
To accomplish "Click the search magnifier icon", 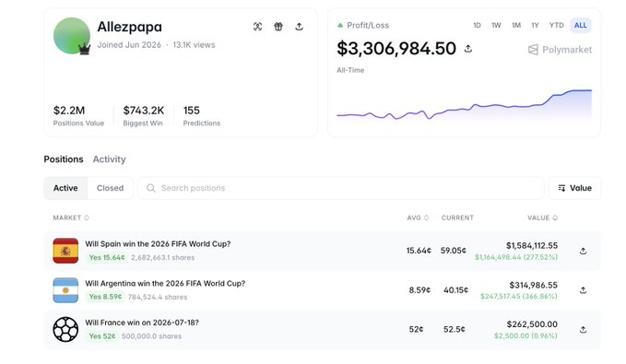I will pyautogui.click(x=150, y=188).
